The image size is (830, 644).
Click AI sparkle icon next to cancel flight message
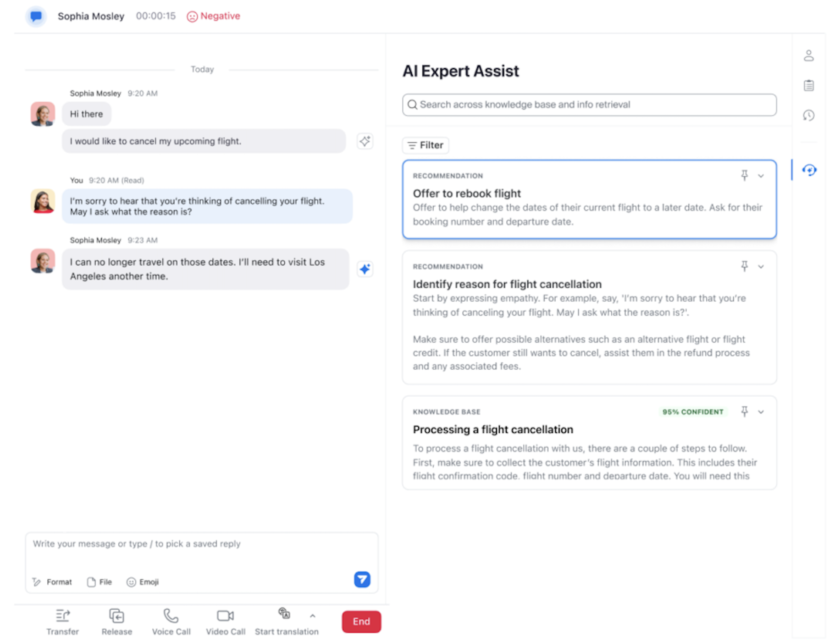coord(365,141)
